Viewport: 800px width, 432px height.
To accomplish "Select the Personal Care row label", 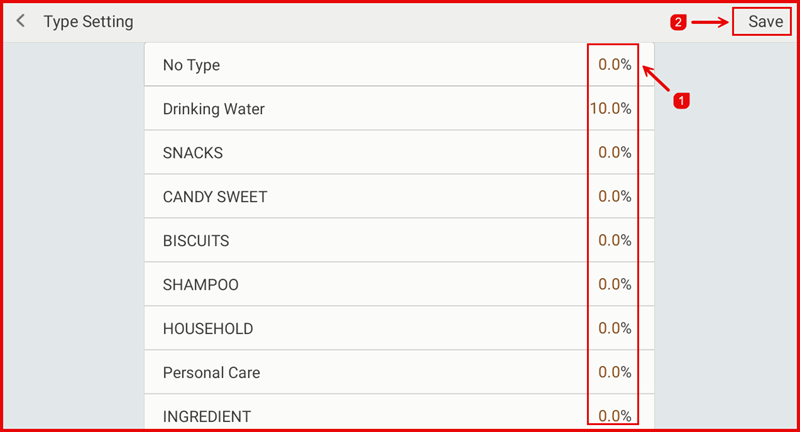I will coord(211,373).
